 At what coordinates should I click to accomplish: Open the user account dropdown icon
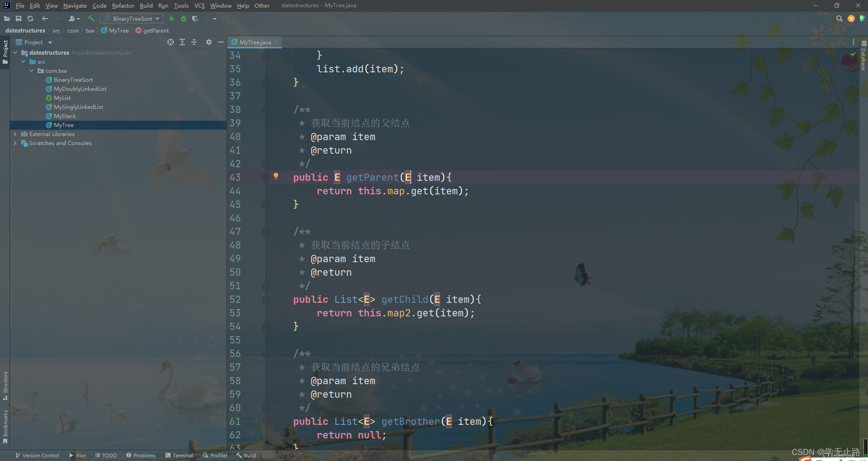[x=74, y=19]
